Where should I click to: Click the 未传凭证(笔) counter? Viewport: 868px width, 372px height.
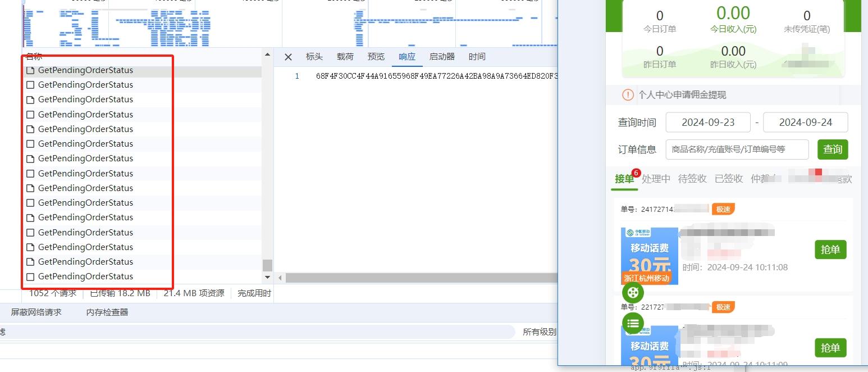coord(807,21)
